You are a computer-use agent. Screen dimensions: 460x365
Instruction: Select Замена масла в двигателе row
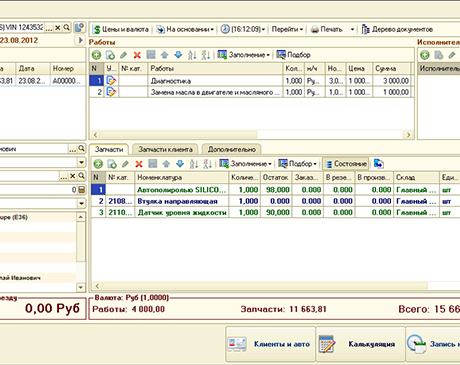[252, 92]
